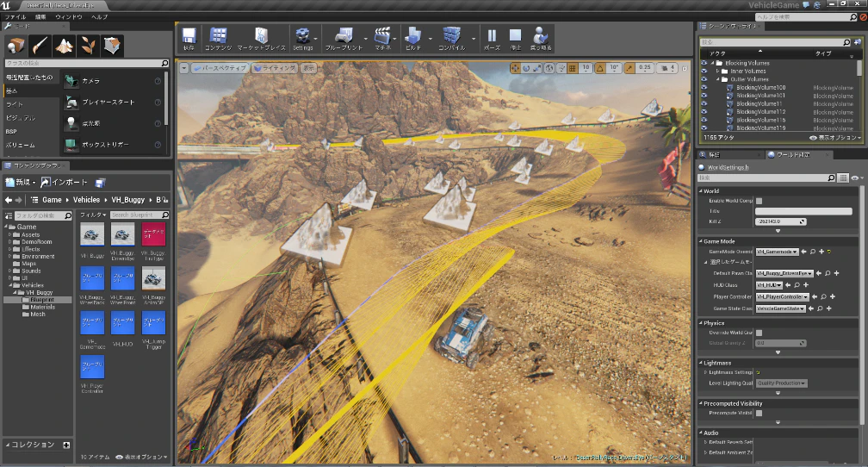Click the Blueprints (ブループリント) toolbar icon
This screenshot has height=467, width=868.
[344, 39]
